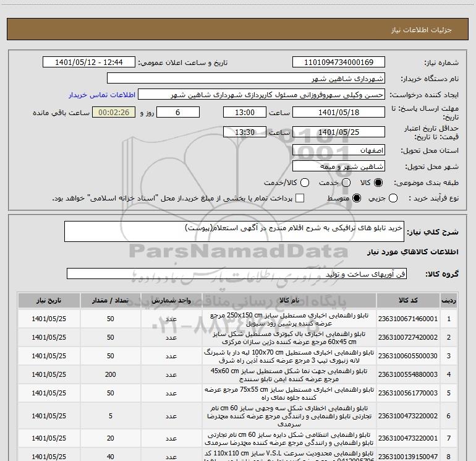Click product code 236310067146​0001
476x461 pixels.
click(x=408, y=319)
